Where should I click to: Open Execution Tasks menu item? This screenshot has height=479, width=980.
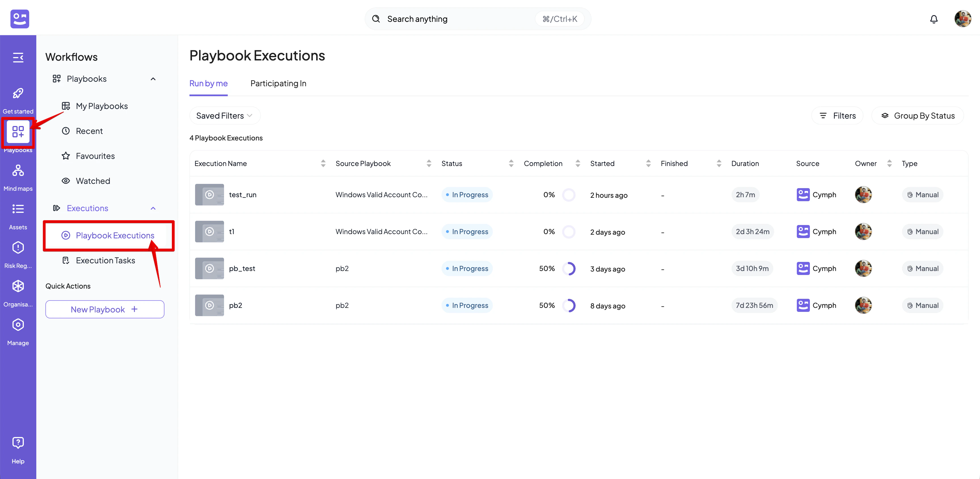(105, 260)
